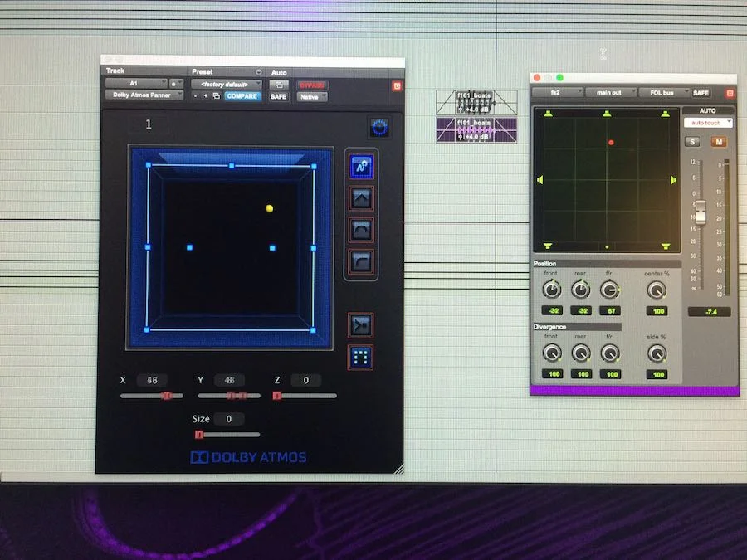The width and height of the screenshot is (747, 560).
Task: Click the rear right speaker icon
Action: [x=666, y=246]
